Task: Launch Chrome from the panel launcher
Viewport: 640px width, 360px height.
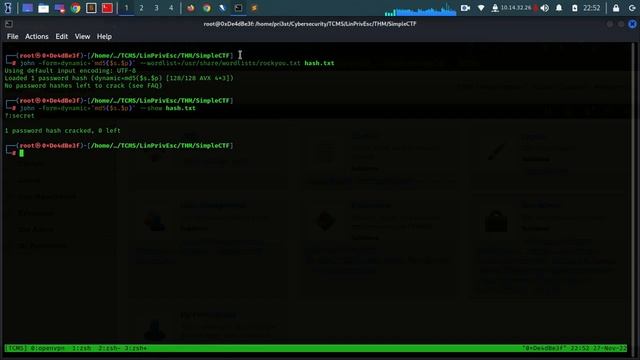Action: (x=76, y=8)
